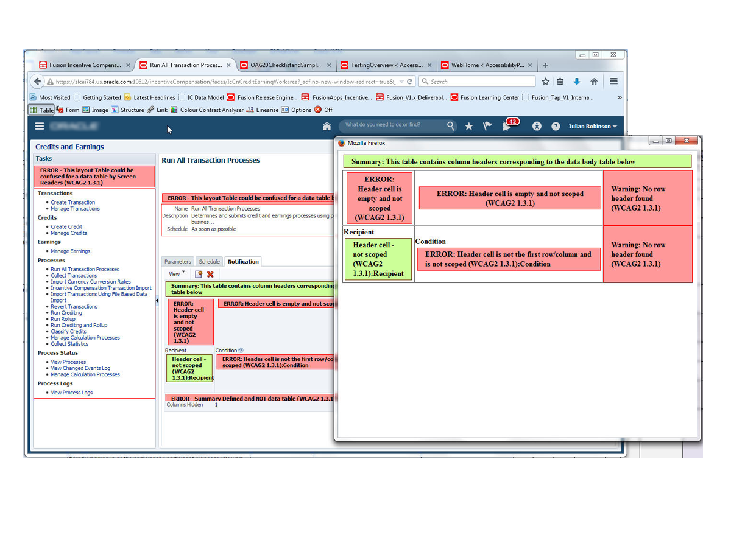Show more bookmarks overflow chevron
The height and width of the screenshot is (560, 731).
click(x=620, y=97)
